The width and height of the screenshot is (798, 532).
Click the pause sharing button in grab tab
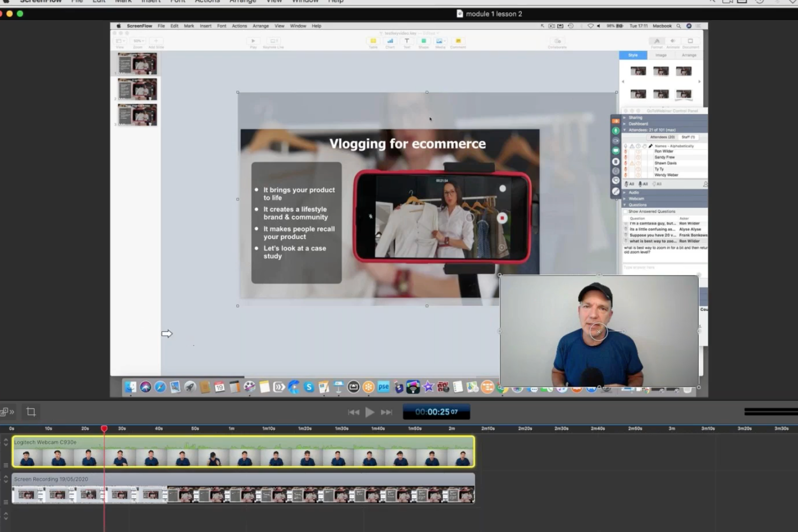coord(616,161)
